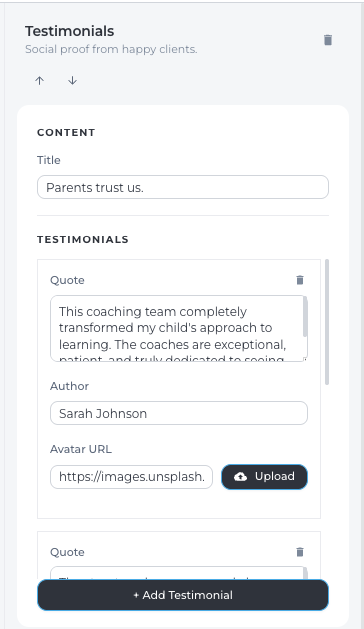This screenshot has width=364, height=629.
Task: Move Testimonials section down with arrow
Action: tap(72, 81)
